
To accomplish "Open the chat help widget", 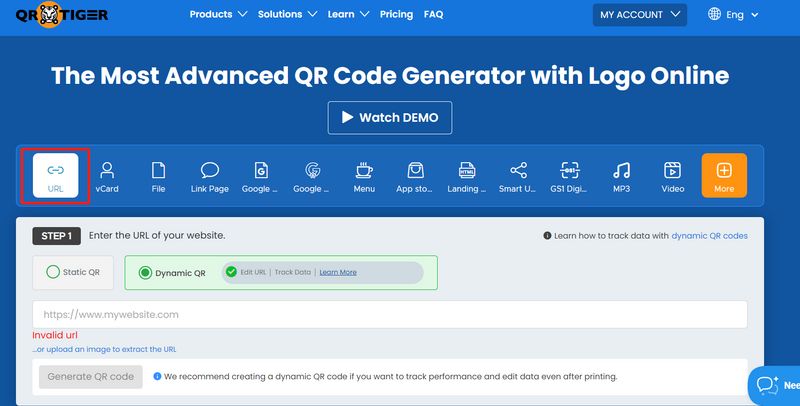I will coord(773,385).
